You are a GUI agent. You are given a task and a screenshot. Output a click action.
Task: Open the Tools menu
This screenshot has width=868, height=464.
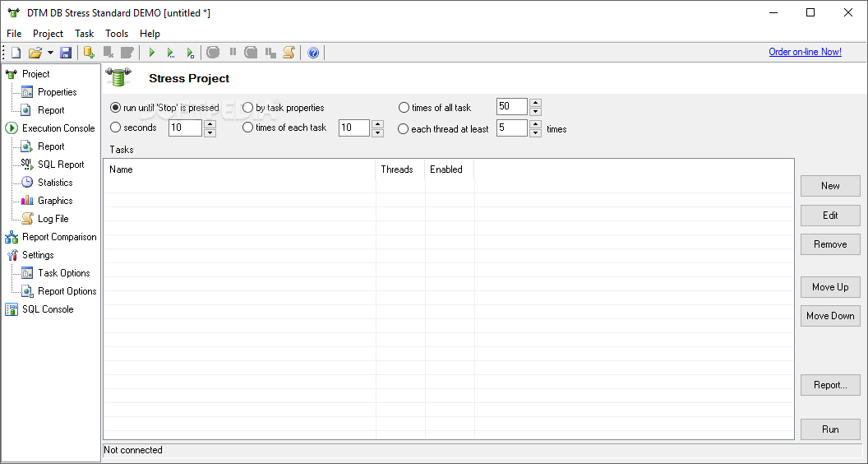click(x=117, y=34)
